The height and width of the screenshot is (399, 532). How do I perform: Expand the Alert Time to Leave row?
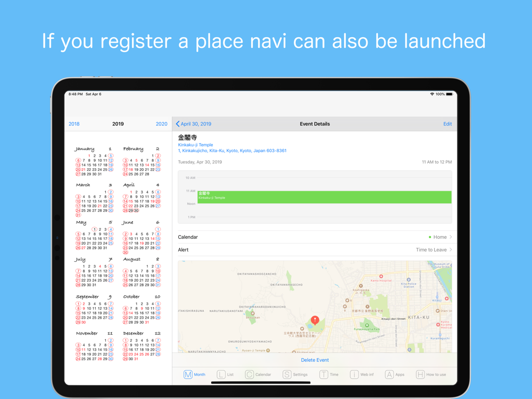[314, 250]
